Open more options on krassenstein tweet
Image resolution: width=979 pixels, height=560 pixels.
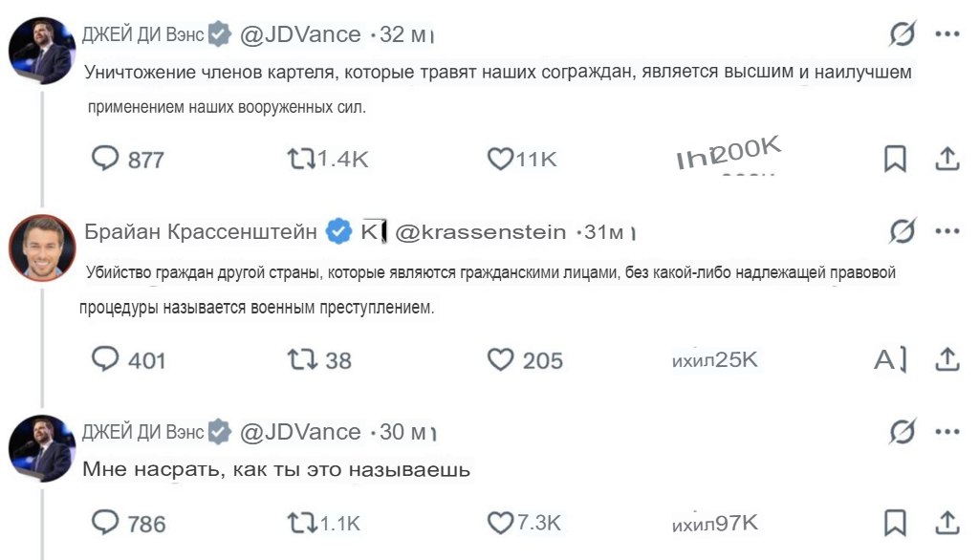click(x=947, y=231)
